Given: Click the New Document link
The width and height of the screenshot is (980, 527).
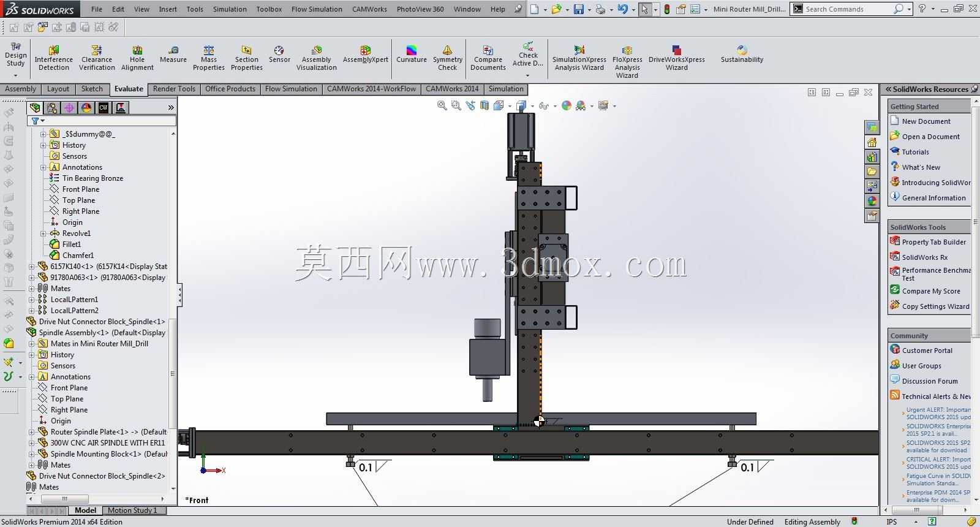Looking at the screenshot, I should (x=926, y=121).
